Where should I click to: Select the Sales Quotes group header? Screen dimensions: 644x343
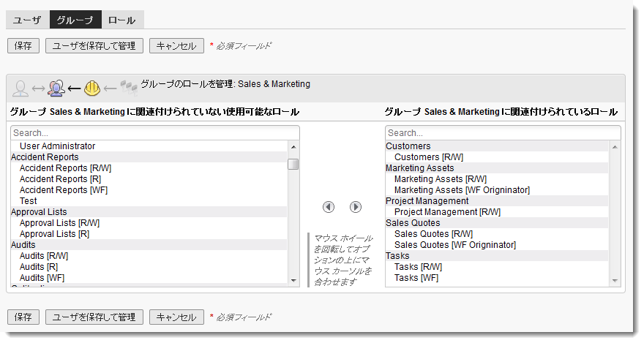tap(497, 223)
